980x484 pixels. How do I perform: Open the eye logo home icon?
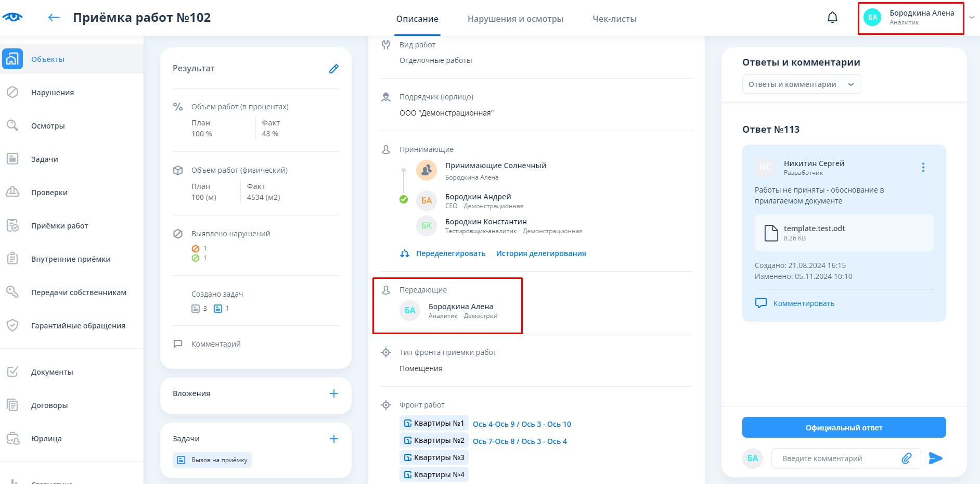[12, 17]
